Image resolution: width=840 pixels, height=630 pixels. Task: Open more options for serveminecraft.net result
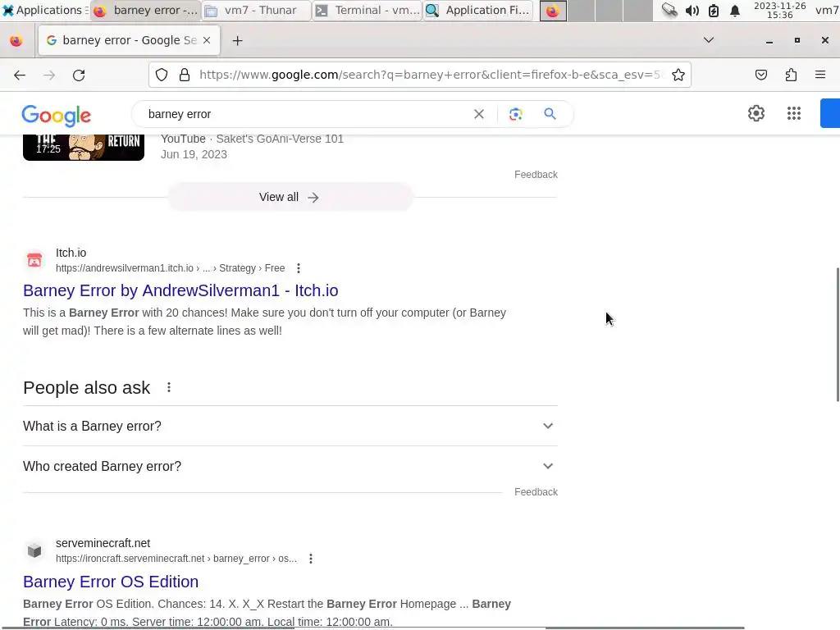[311, 559]
